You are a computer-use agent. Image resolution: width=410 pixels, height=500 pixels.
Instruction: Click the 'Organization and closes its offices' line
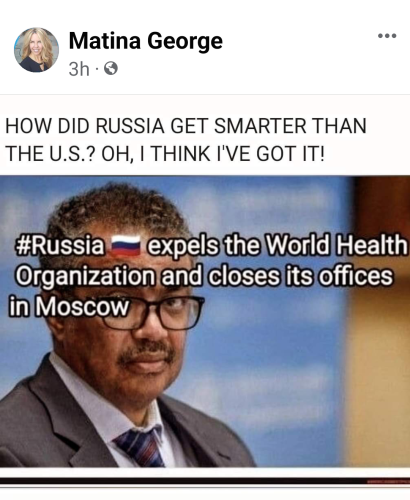[x=204, y=276]
